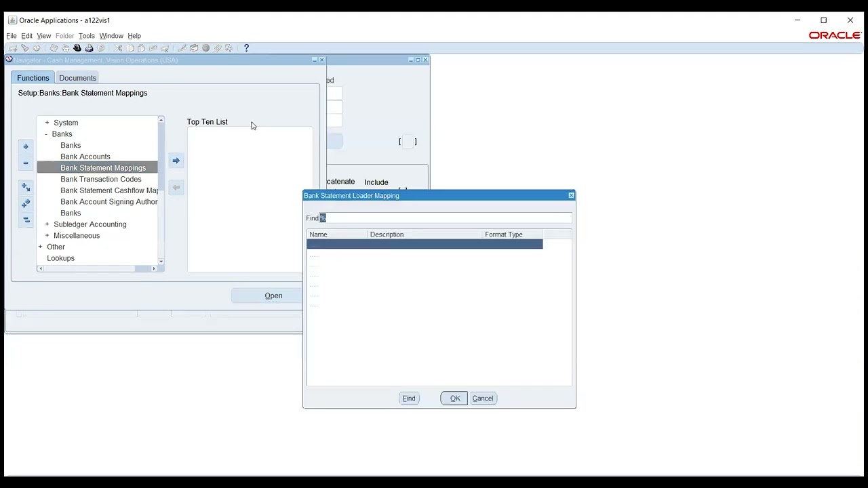Viewport: 868px width, 488px height.
Task: Open the Window menu
Action: (111, 36)
